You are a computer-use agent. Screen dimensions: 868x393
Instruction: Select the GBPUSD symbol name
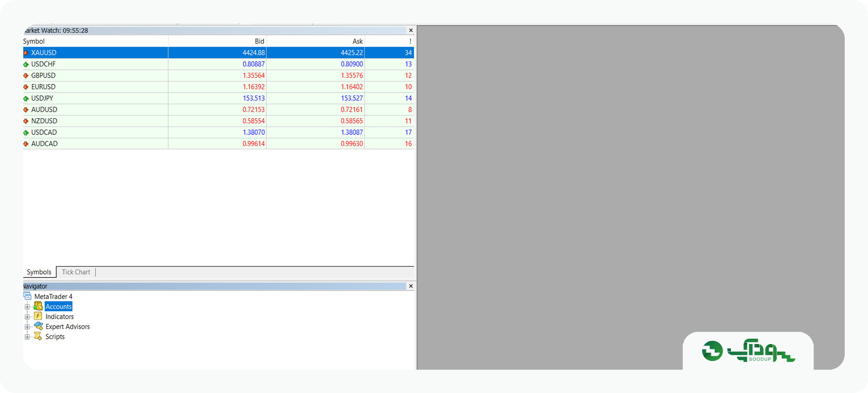44,76
